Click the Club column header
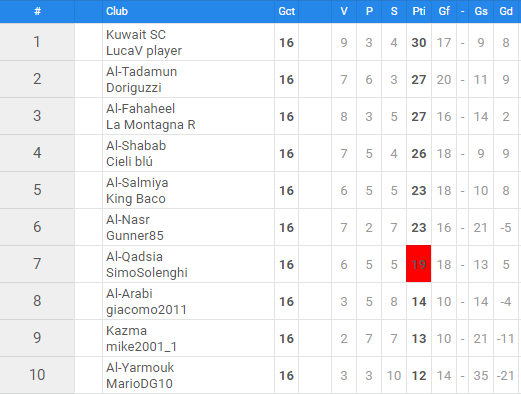This screenshot has height=394, width=521. (x=117, y=11)
